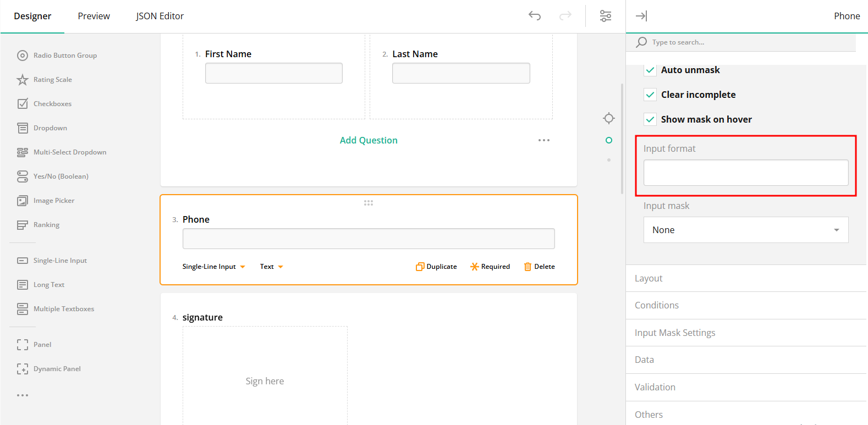This screenshot has width=868, height=425.
Task: Open the Input mask dropdown
Action: (x=745, y=230)
